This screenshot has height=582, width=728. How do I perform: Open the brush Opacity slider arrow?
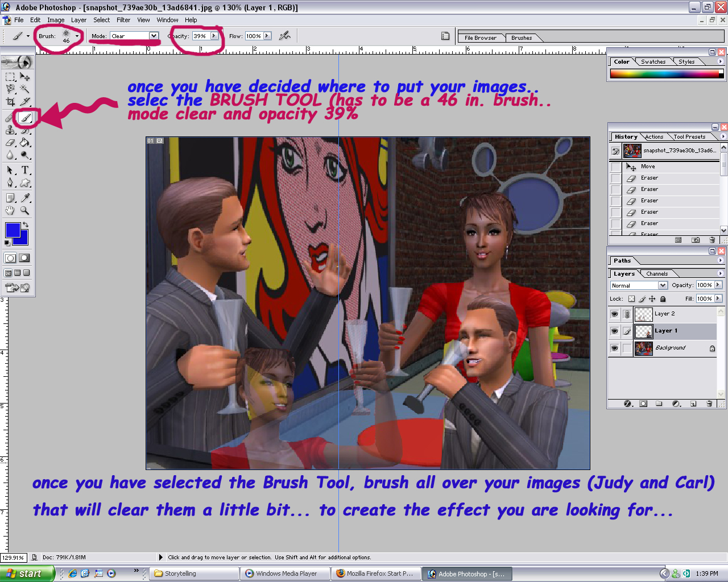(214, 36)
